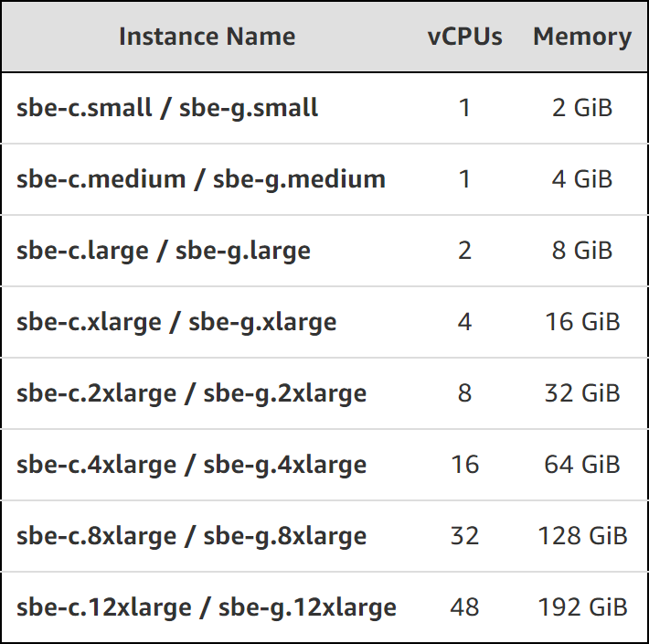Viewport: 649px width, 644px height.
Task: Click the 2 GiB memory cell
Action: (582, 108)
